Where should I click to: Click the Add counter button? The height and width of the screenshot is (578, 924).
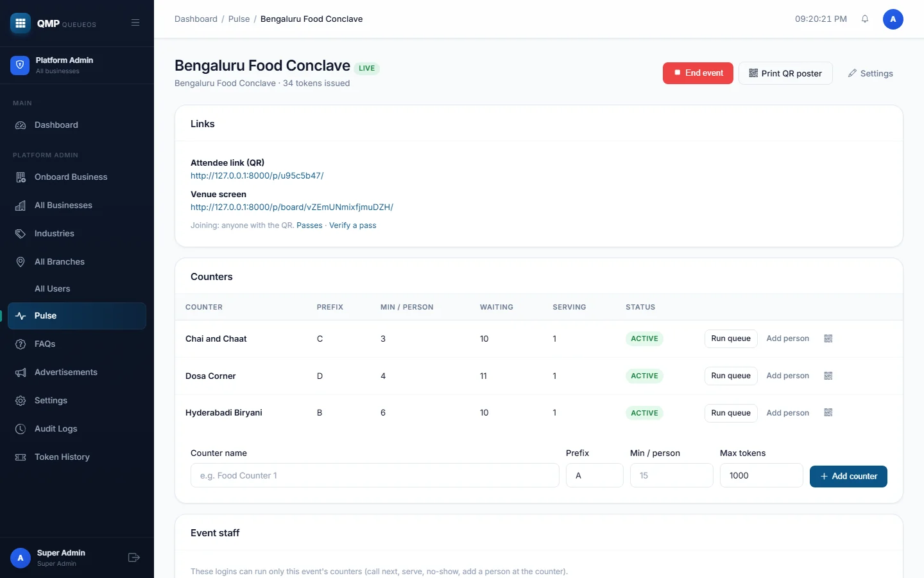click(x=848, y=477)
